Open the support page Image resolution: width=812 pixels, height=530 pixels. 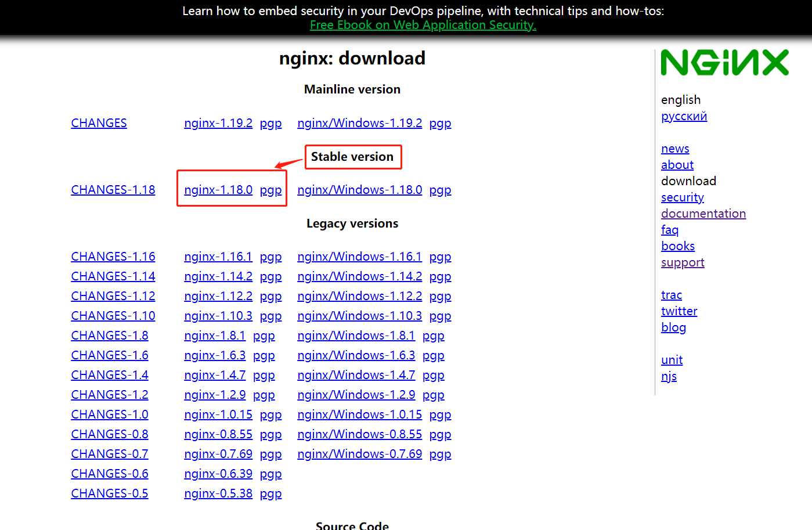tap(683, 262)
